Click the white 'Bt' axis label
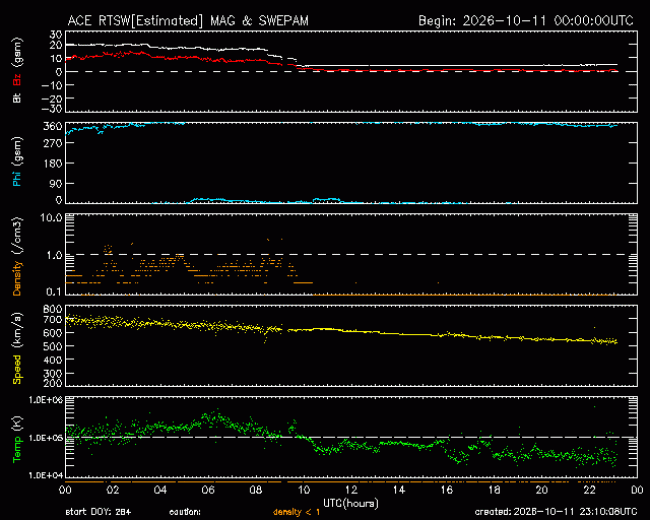 point(17,98)
